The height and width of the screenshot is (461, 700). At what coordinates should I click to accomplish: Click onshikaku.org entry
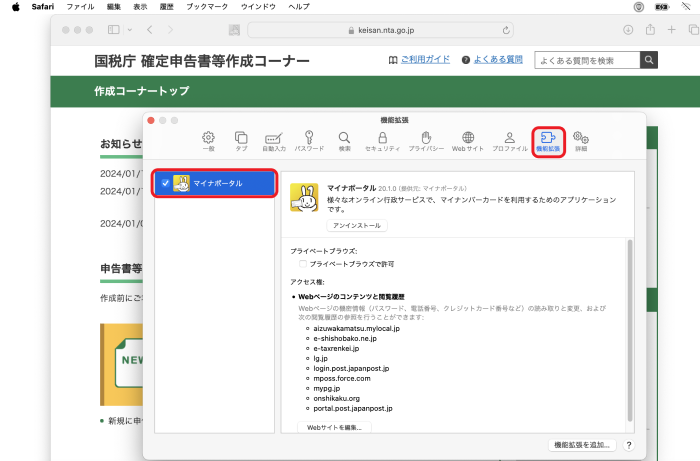pyautogui.click(x=336, y=398)
